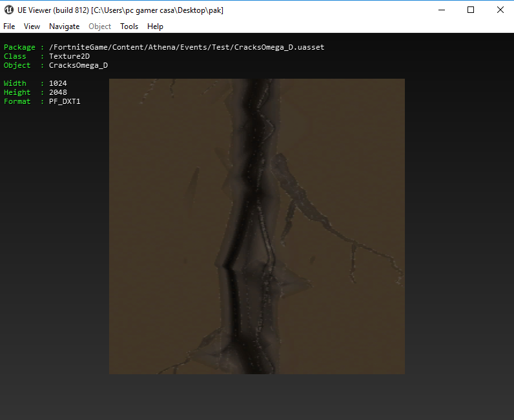
Task: Click the height value 2048
Action: (x=57, y=92)
